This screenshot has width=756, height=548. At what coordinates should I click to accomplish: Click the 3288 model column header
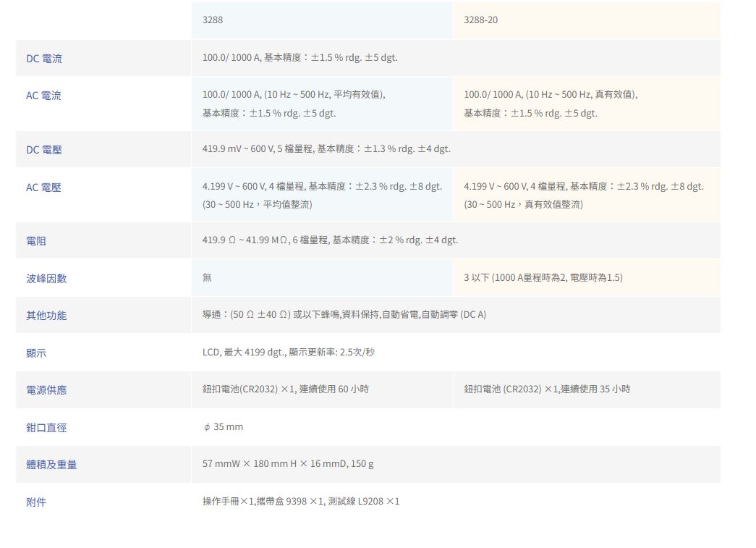click(213, 20)
